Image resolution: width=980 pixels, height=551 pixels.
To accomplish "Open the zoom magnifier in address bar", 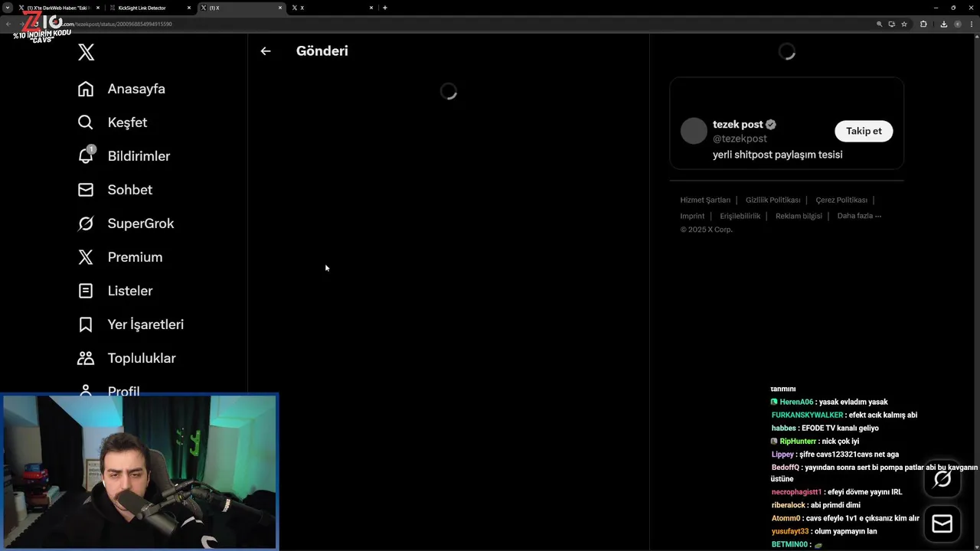I will coord(880,24).
